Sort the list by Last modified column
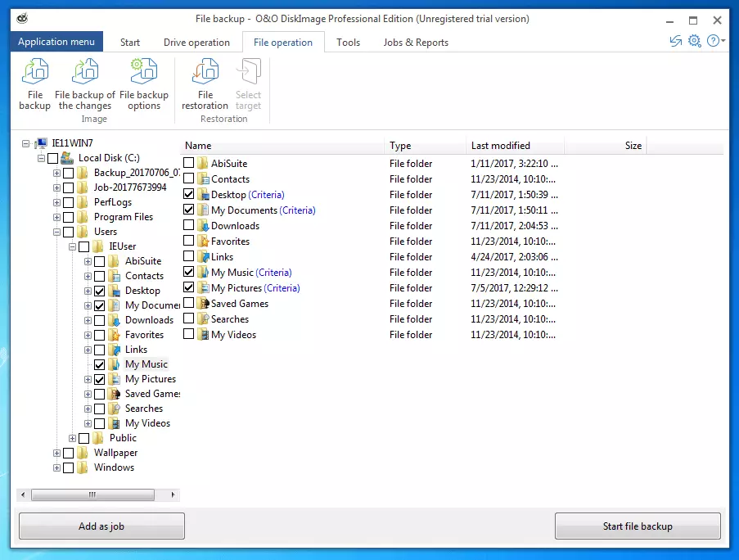Viewport: 739px width, 560px height. [x=500, y=146]
